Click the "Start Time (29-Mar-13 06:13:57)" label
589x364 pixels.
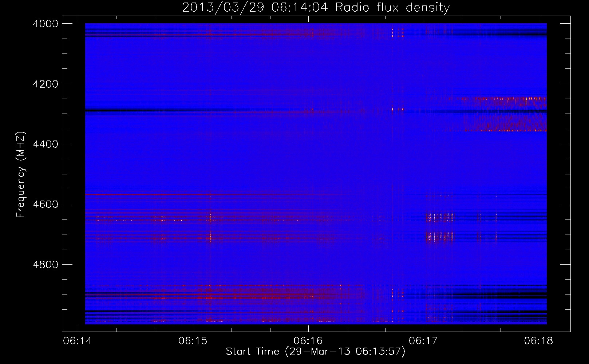(316, 352)
